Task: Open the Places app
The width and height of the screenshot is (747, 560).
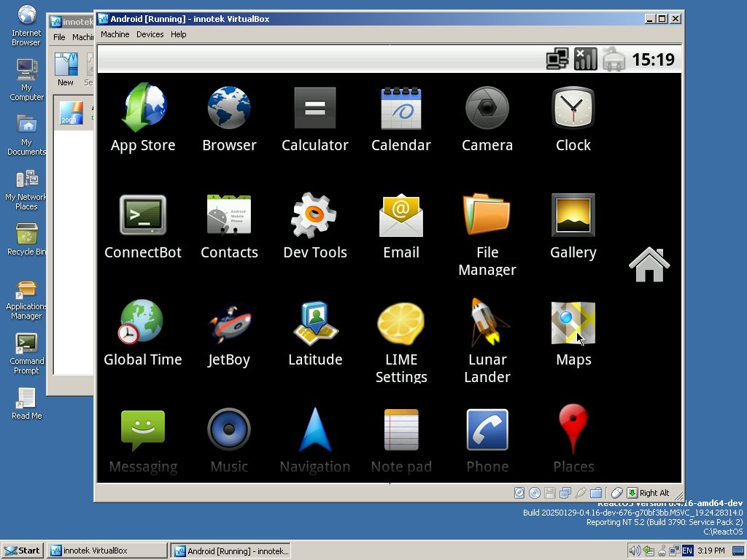Action: click(x=573, y=440)
